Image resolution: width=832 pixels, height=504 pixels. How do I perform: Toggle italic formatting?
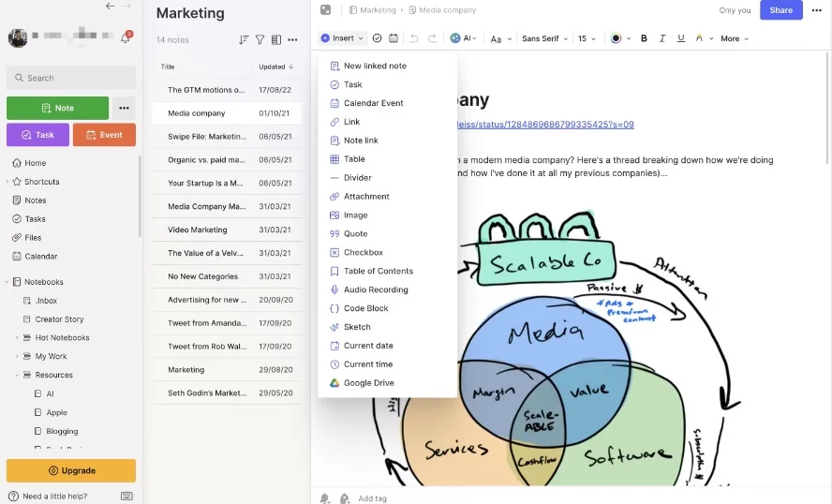pos(661,38)
